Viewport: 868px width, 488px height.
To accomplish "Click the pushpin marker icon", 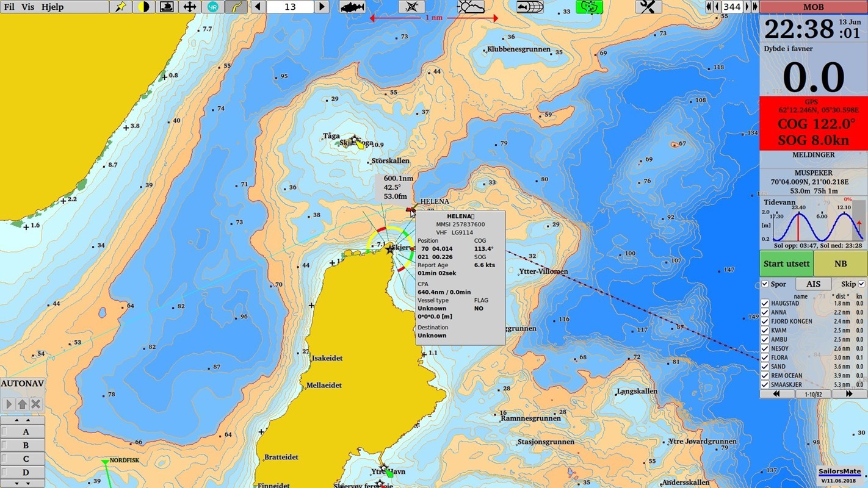I will click(121, 7).
